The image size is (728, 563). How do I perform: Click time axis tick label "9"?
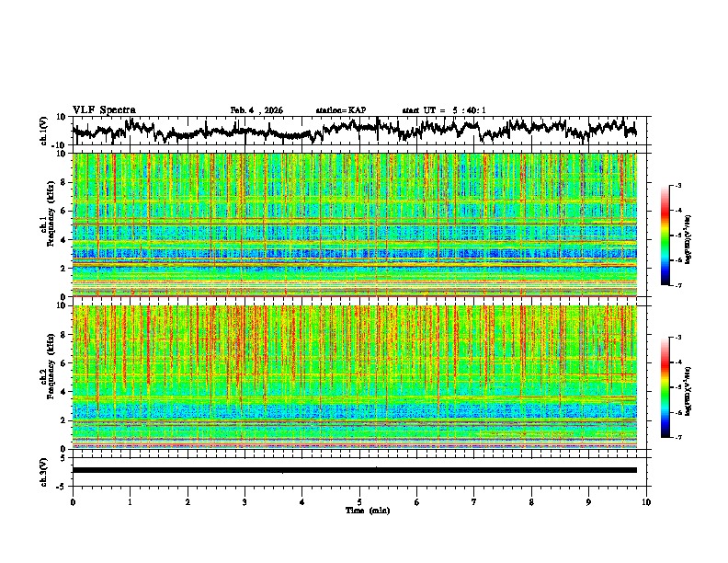[588, 502]
